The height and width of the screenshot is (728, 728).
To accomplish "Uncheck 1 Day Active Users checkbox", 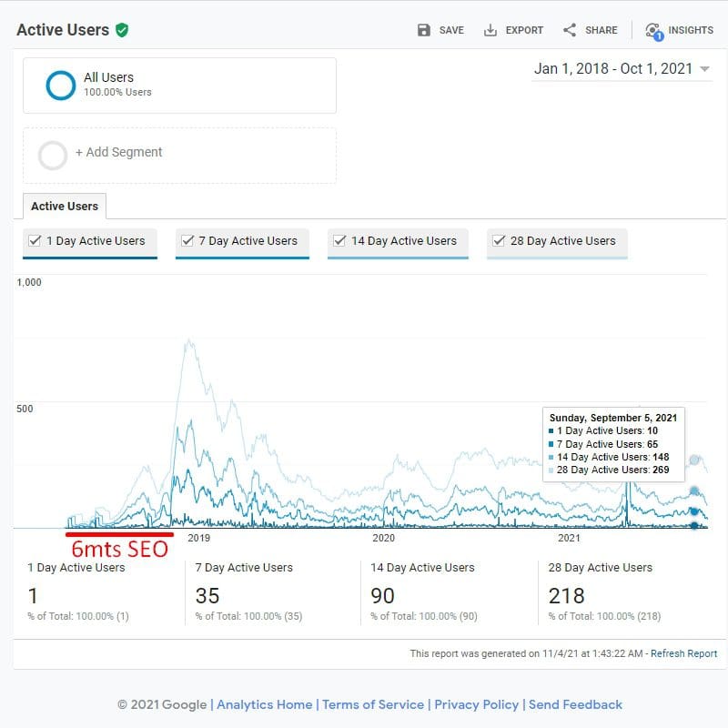I will [x=35, y=241].
